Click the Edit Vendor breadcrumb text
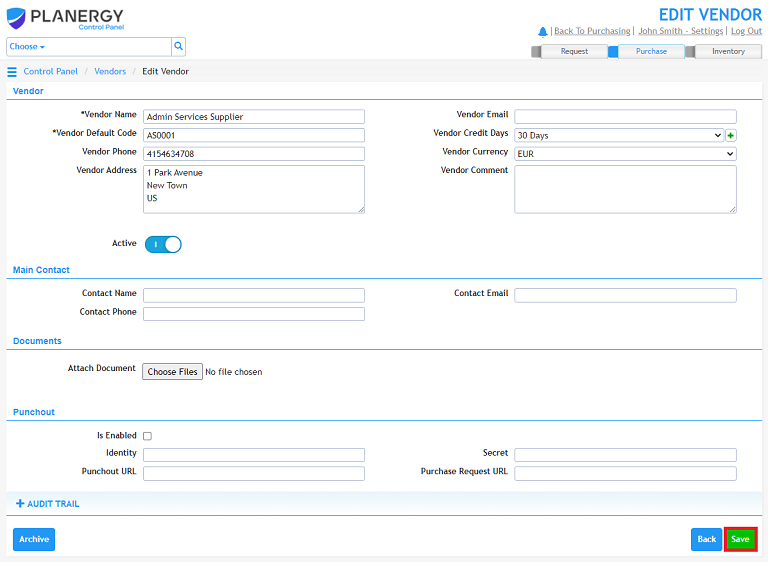Screen dimensions: 768x562 click(x=166, y=72)
